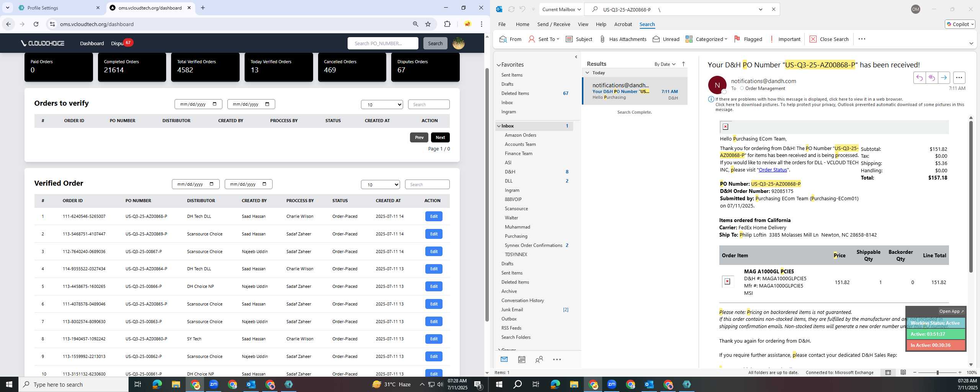Switch to Reading view in status bar
The image size is (980, 392).
pos(903,372)
